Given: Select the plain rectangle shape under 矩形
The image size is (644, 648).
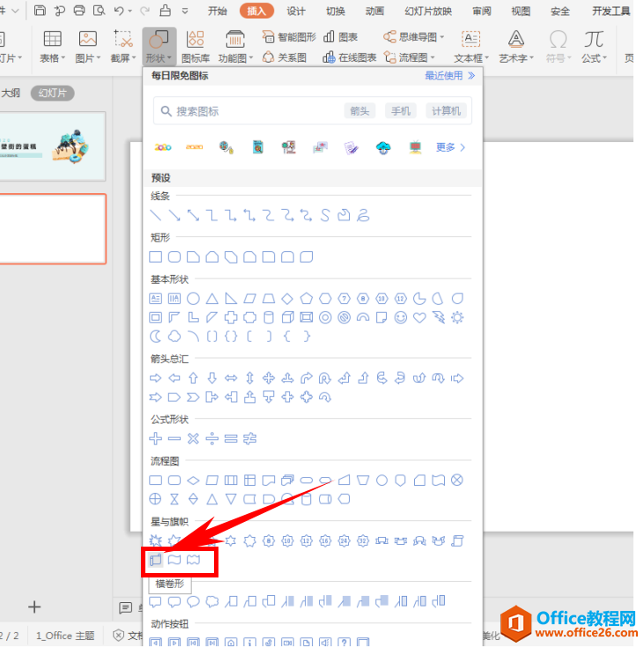Looking at the screenshot, I should pos(155,257).
